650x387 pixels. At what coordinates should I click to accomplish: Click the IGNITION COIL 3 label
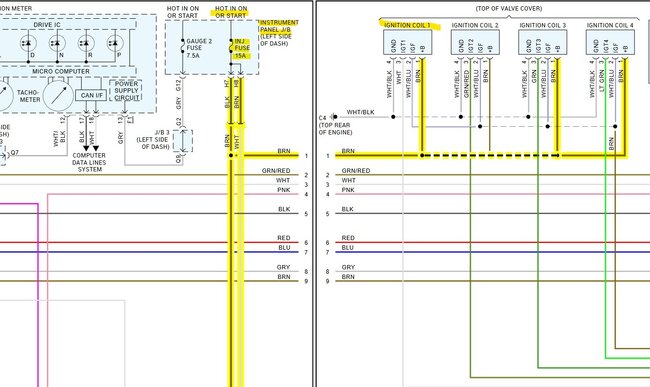point(543,25)
